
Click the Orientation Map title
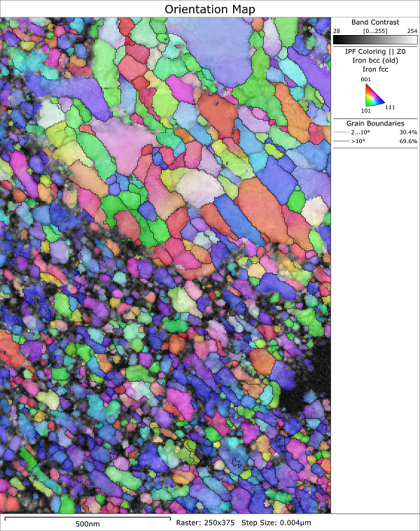[210, 8]
